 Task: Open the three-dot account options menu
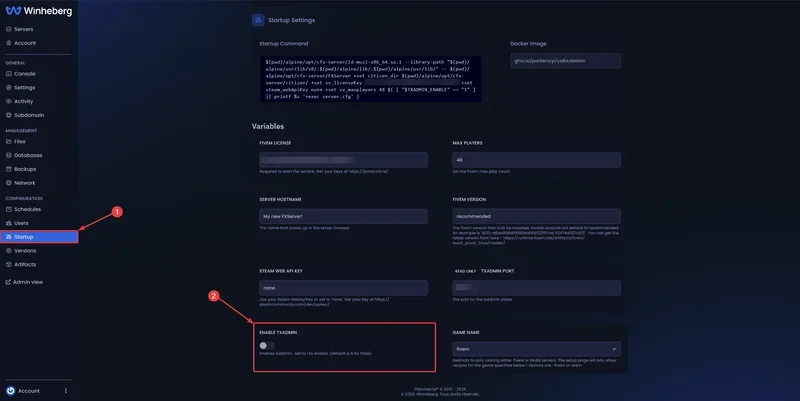click(65, 391)
